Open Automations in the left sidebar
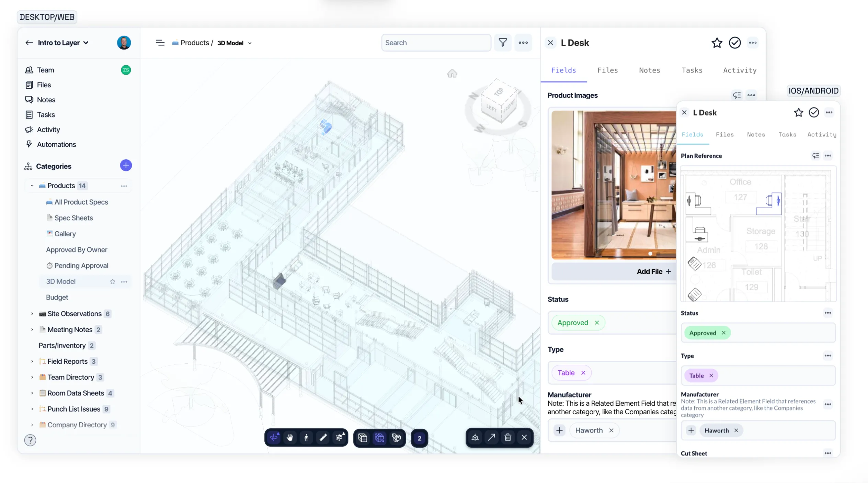868x483 pixels. point(56,144)
